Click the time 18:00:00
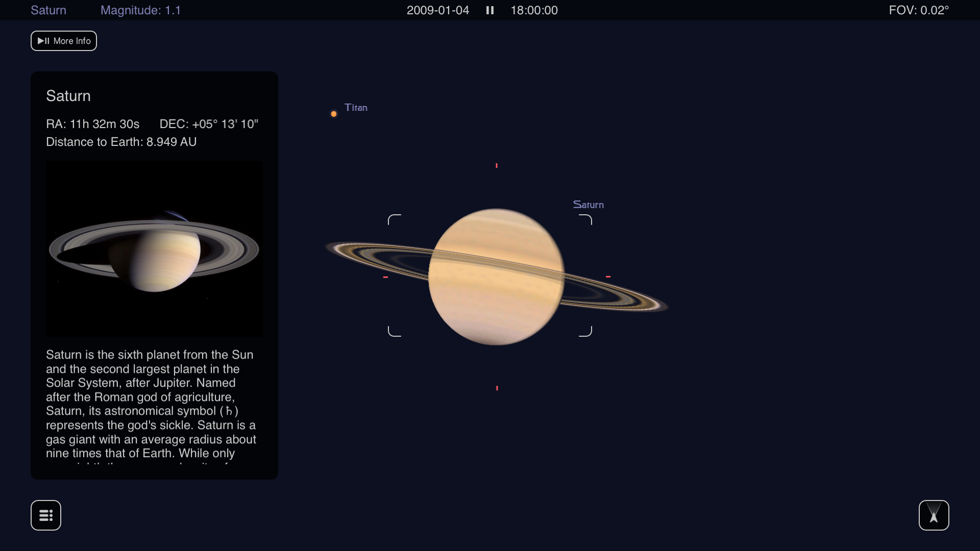Viewport: 980px width, 551px height. [534, 10]
